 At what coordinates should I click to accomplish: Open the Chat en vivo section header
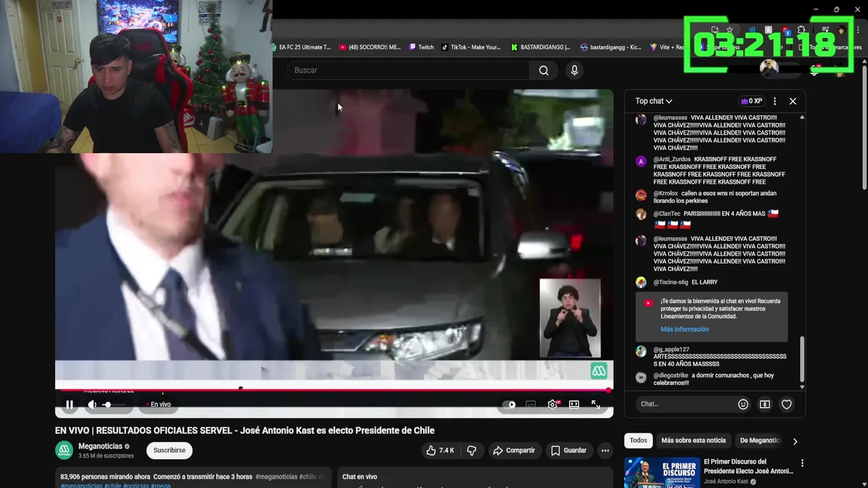coord(359,477)
